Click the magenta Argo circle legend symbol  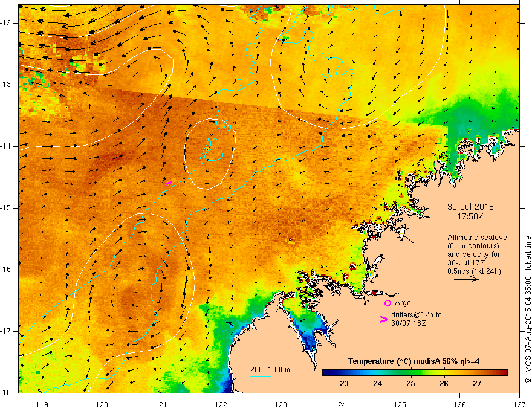(388, 303)
